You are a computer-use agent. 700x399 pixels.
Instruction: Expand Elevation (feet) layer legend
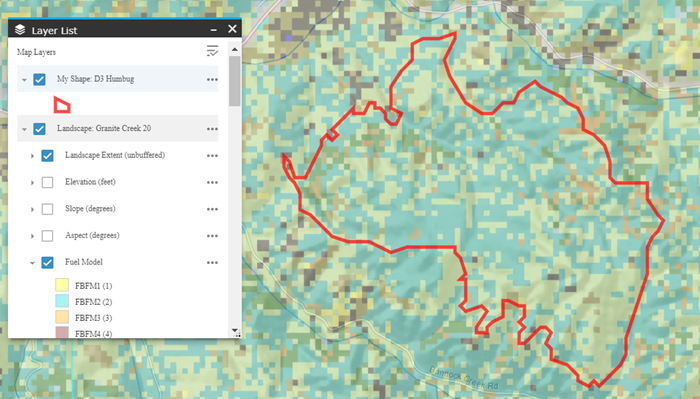32,183
